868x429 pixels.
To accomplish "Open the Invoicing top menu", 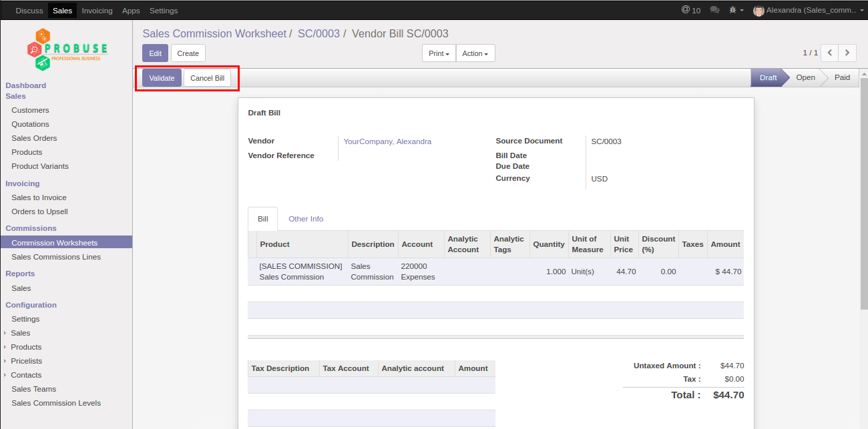I will pyautogui.click(x=97, y=11).
